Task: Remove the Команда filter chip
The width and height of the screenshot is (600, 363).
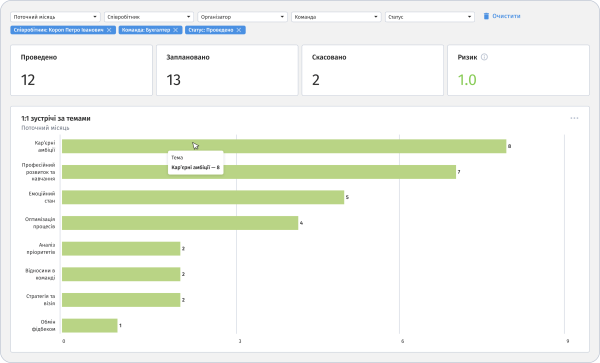Action: tap(176, 30)
